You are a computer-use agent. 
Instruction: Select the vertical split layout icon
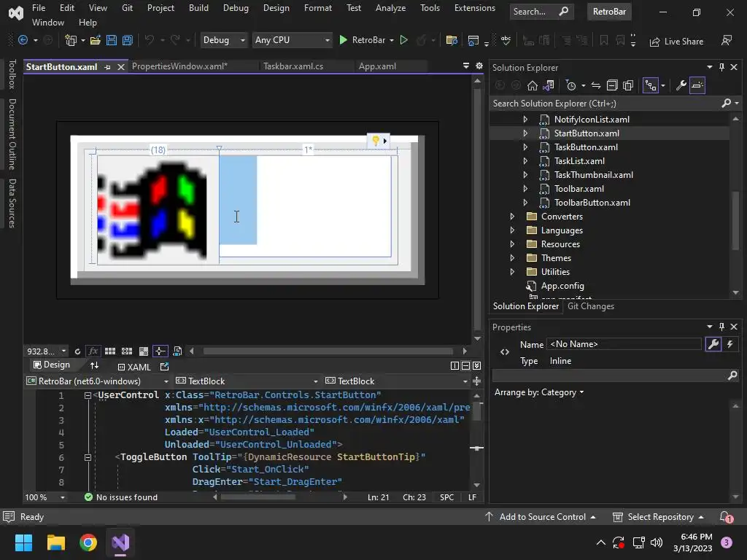pos(455,366)
